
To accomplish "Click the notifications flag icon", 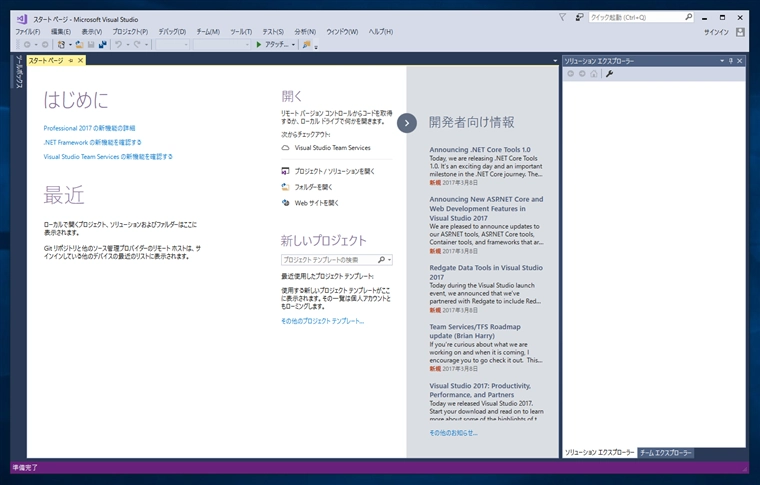I will click(562, 17).
